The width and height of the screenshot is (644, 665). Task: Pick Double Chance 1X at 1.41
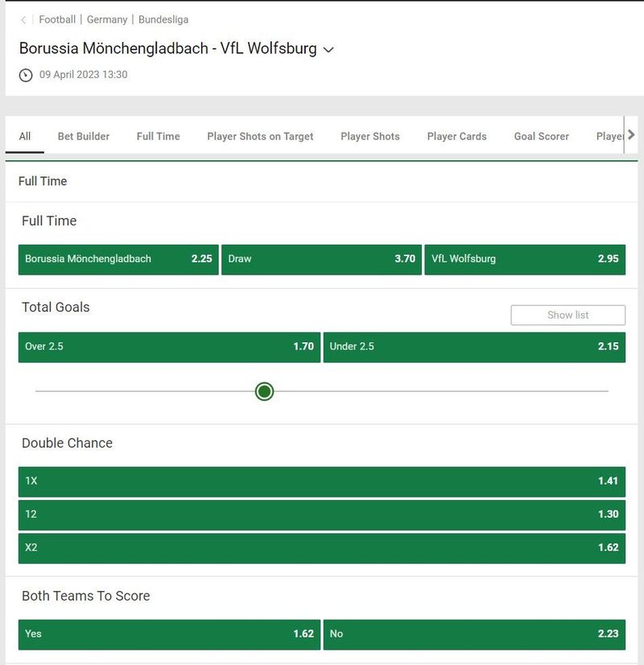pos(321,481)
